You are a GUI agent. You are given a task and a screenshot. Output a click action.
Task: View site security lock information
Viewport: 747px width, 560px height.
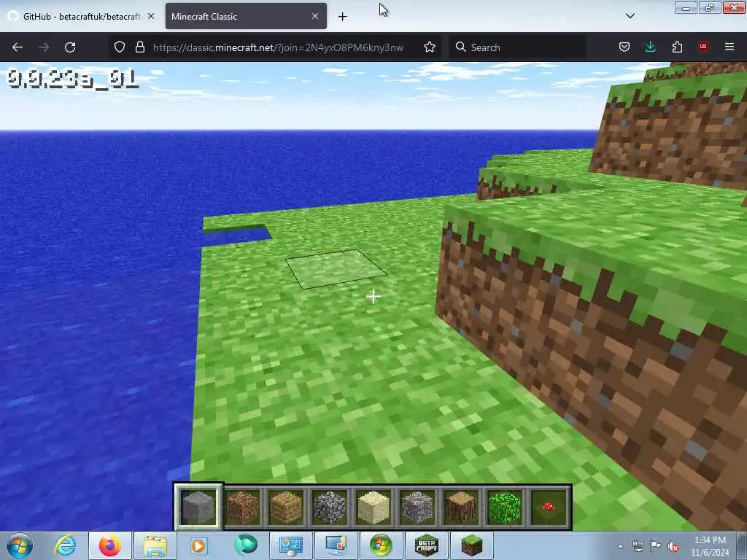coord(139,47)
